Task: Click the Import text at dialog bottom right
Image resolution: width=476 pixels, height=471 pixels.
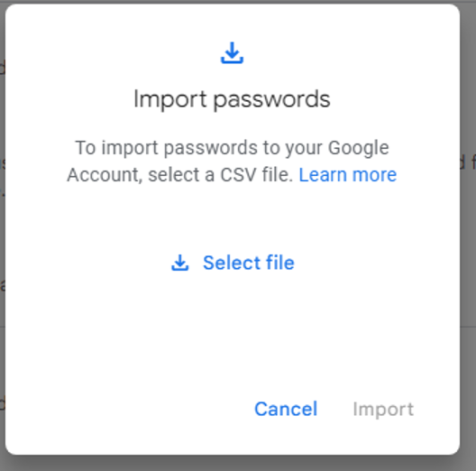Action: [x=383, y=410]
